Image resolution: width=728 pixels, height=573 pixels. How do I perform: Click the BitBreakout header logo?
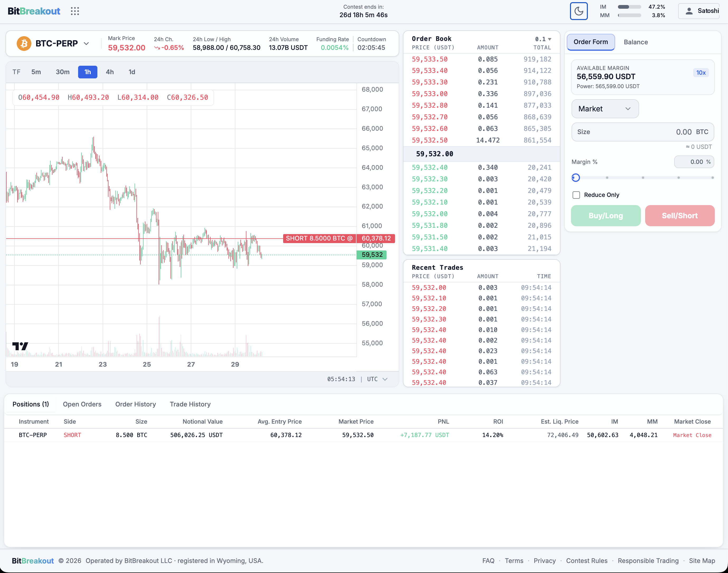pyautogui.click(x=34, y=11)
